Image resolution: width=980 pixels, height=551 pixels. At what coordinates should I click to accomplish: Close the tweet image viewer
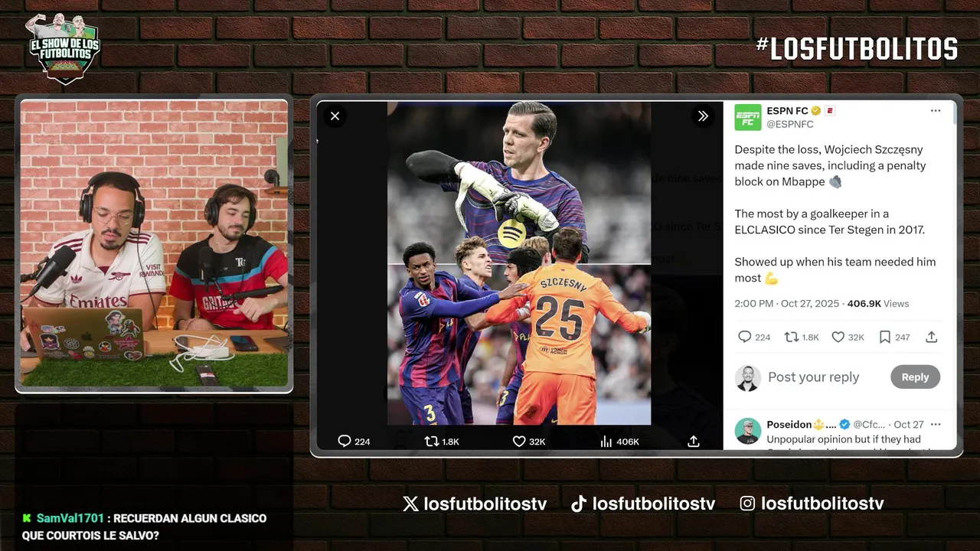(335, 116)
